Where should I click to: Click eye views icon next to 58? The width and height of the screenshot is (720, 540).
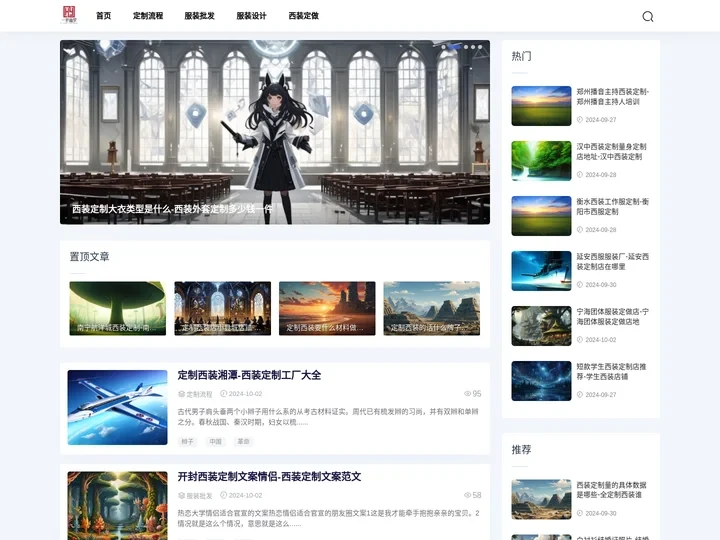(x=467, y=495)
